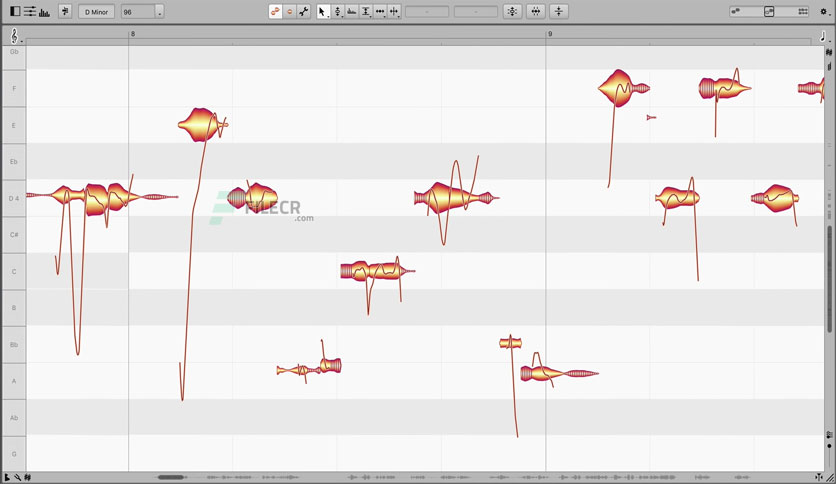Select the Main arrow tool
Viewport: 836px width, 484px height.
click(x=323, y=11)
